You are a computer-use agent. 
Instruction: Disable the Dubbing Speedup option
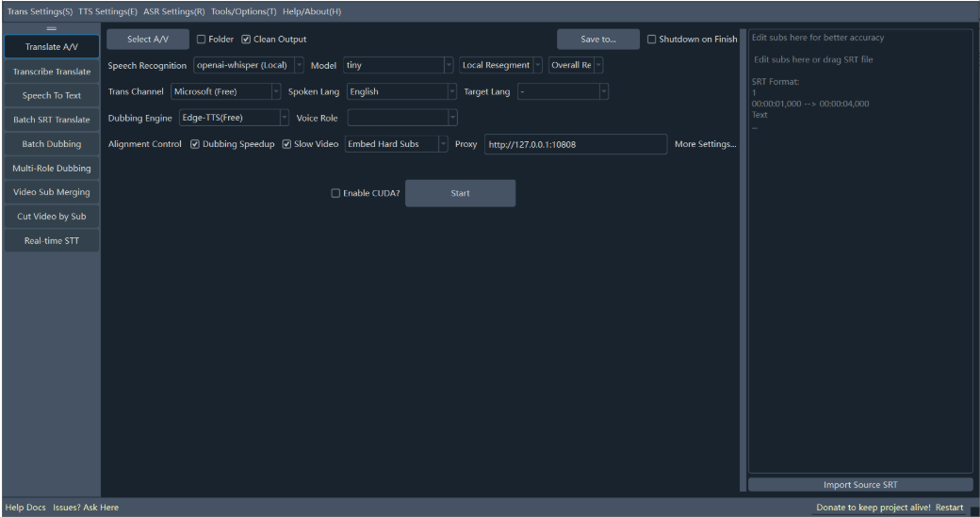pos(195,144)
